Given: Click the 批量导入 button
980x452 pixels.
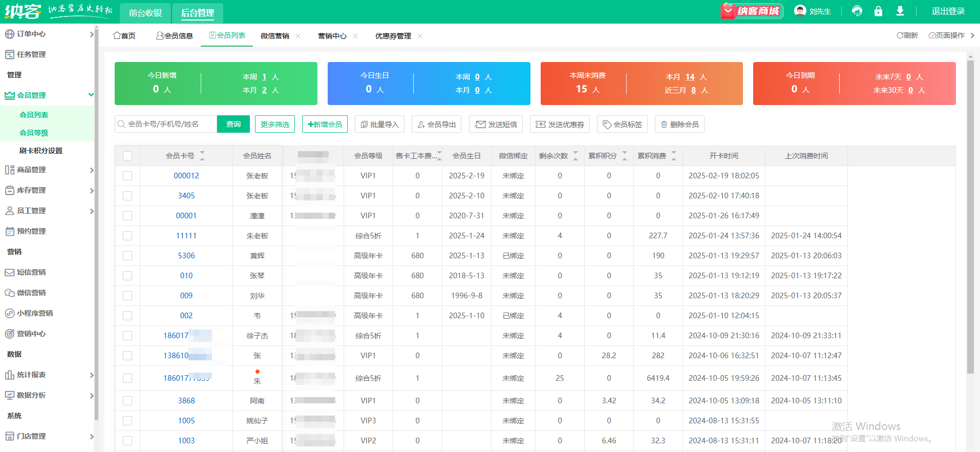Looking at the screenshot, I should click(380, 124).
